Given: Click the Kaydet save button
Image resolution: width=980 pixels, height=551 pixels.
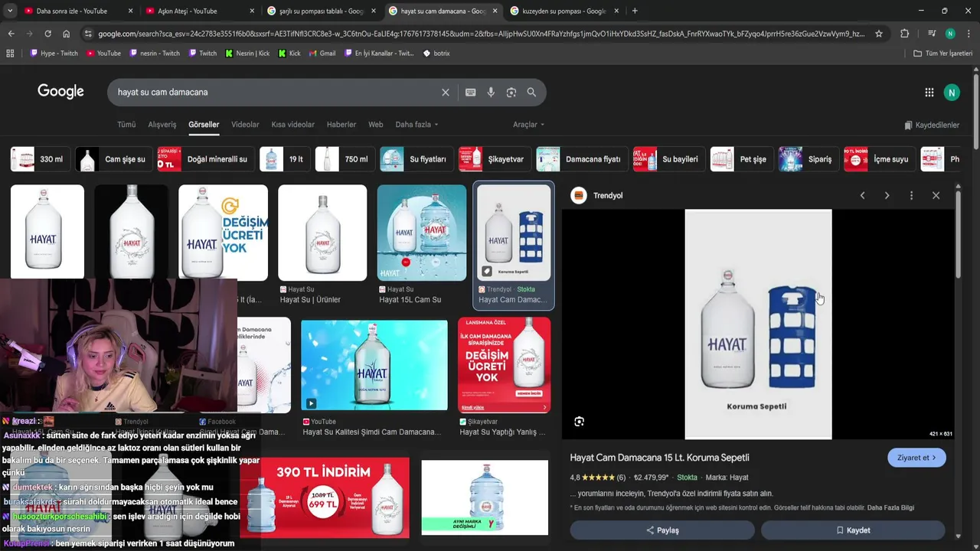Looking at the screenshot, I should 853,530.
